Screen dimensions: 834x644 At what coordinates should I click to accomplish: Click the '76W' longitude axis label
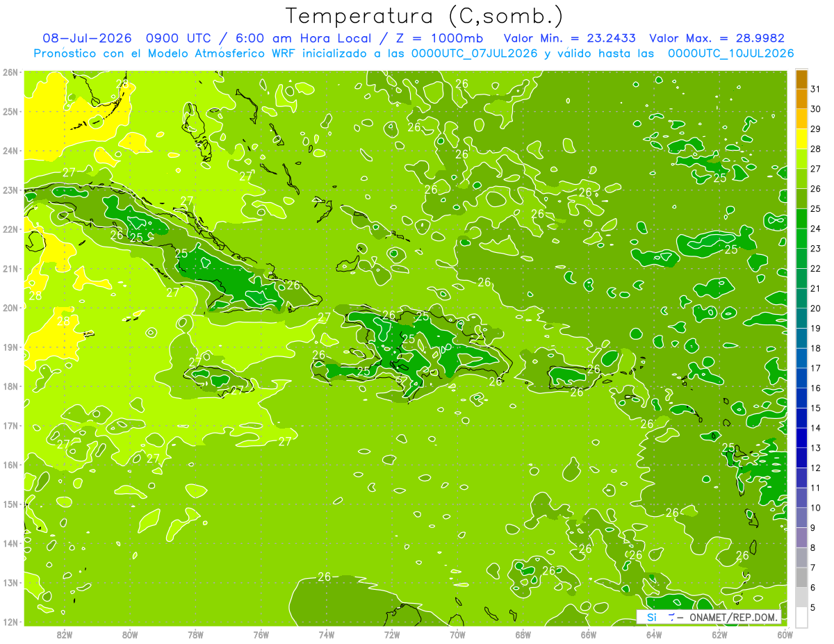point(261,634)
